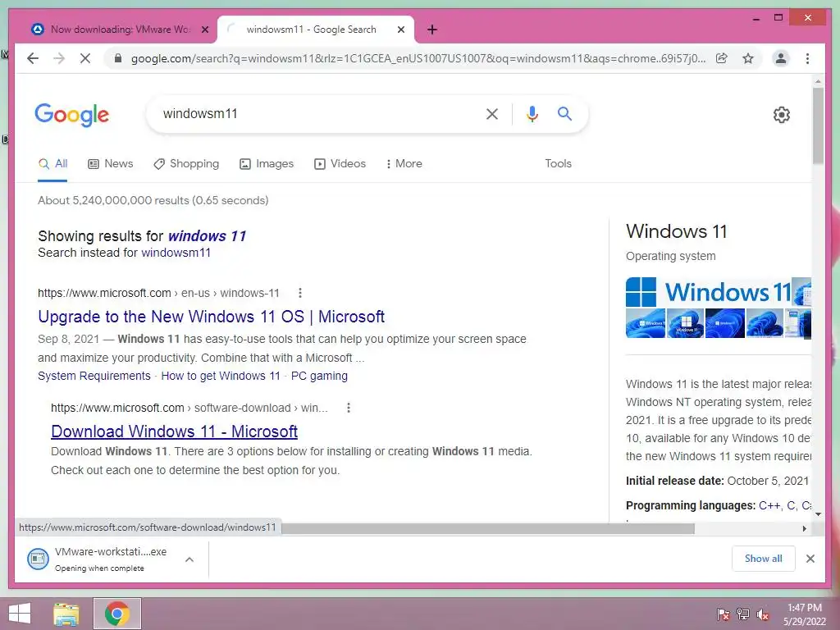This screenshot has height=630, width=840.
Task: Go back with the browser back arrow
Action: tap(33, 58)
